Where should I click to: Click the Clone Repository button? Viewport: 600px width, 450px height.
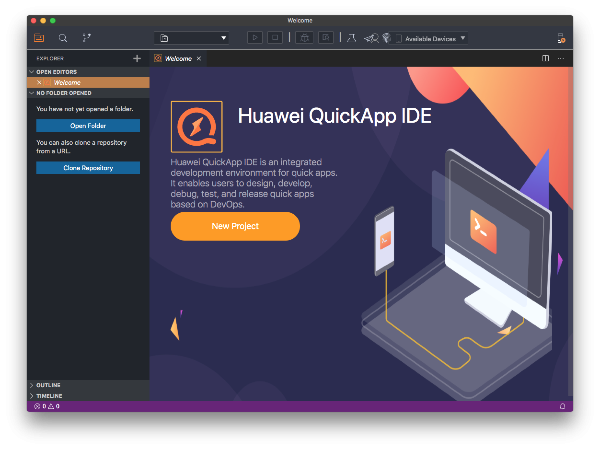pos(88,168)
